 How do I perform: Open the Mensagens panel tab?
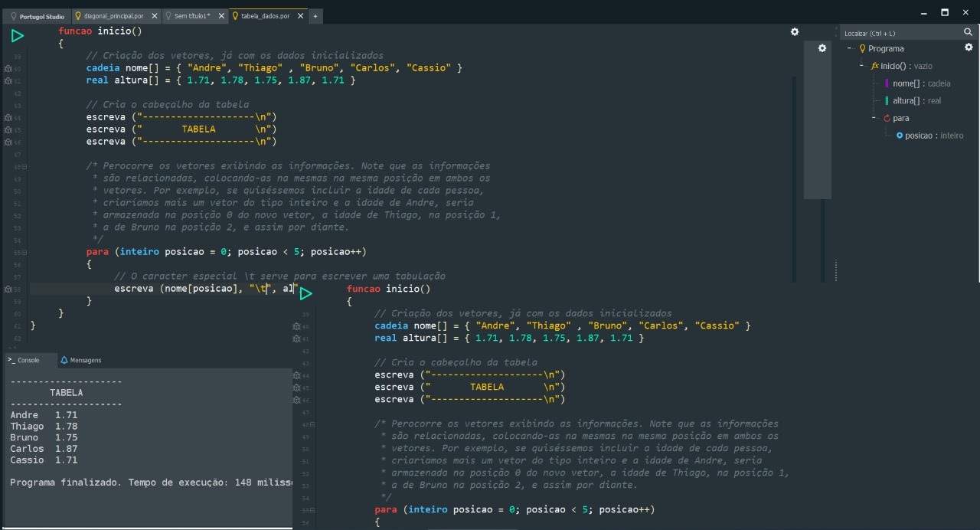[x=81, y=360]
